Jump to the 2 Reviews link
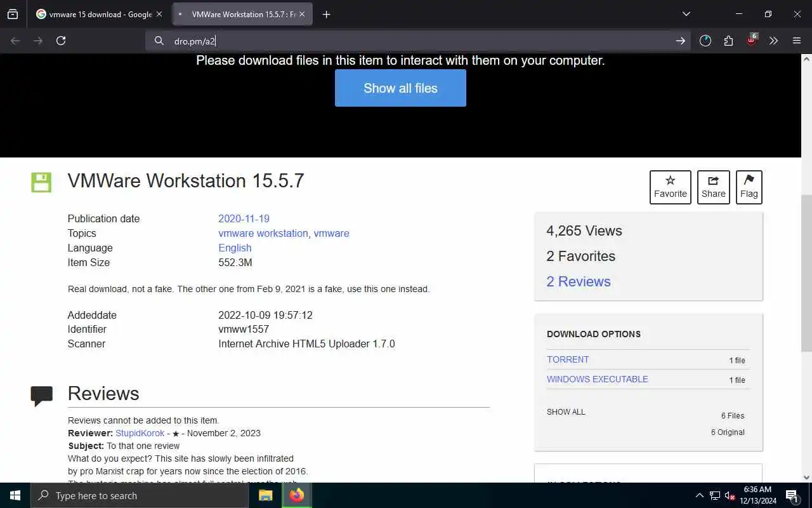This screenshot has width=812, height=508. pyautogui.click(x=579, y=281)
